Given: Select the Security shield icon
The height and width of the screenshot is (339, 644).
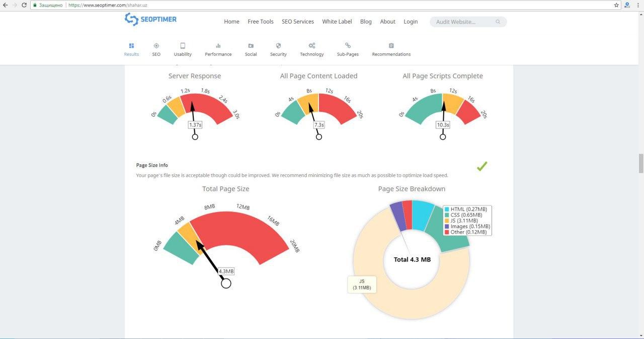Looking at the screenshot, I should [x=278, y=45].
